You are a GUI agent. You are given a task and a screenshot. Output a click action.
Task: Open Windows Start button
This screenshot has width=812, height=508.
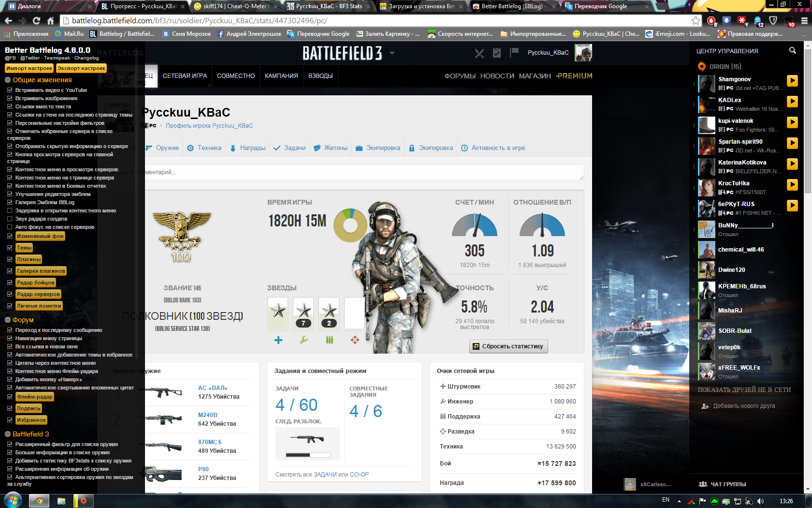tap(13, 500)
